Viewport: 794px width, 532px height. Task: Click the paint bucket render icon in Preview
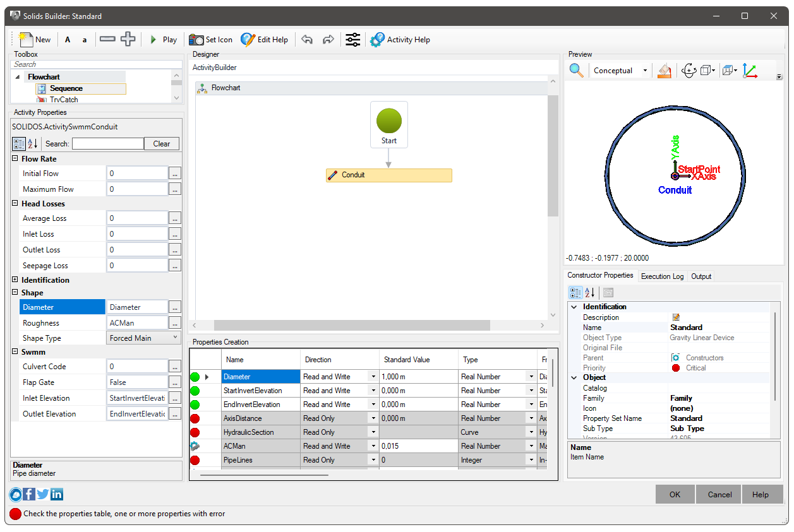(x=664, y=71)
